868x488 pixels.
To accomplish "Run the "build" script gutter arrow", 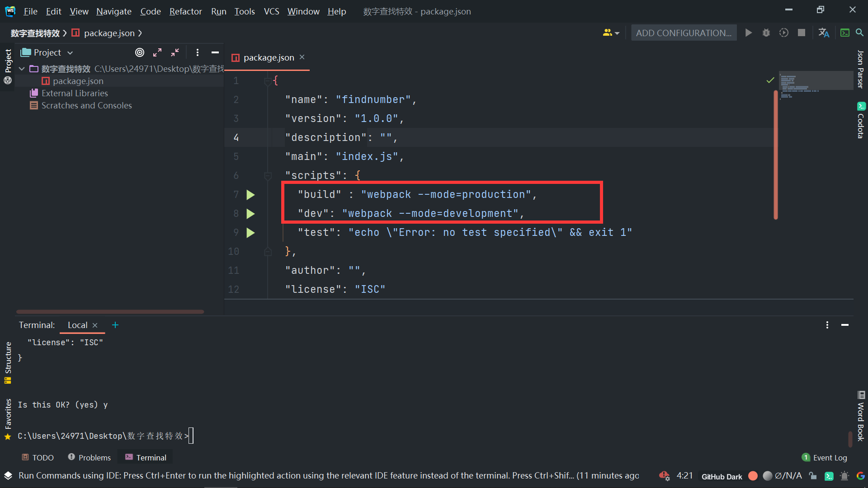I will [250, 195].
